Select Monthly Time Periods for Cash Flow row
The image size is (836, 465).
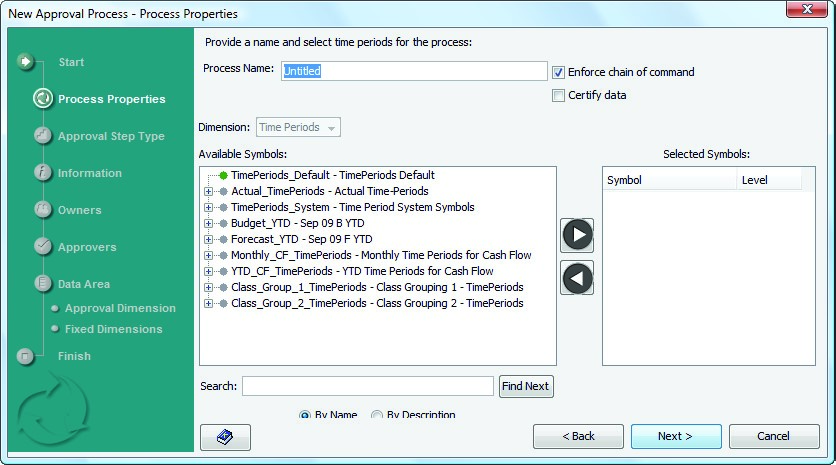point(381,255)
